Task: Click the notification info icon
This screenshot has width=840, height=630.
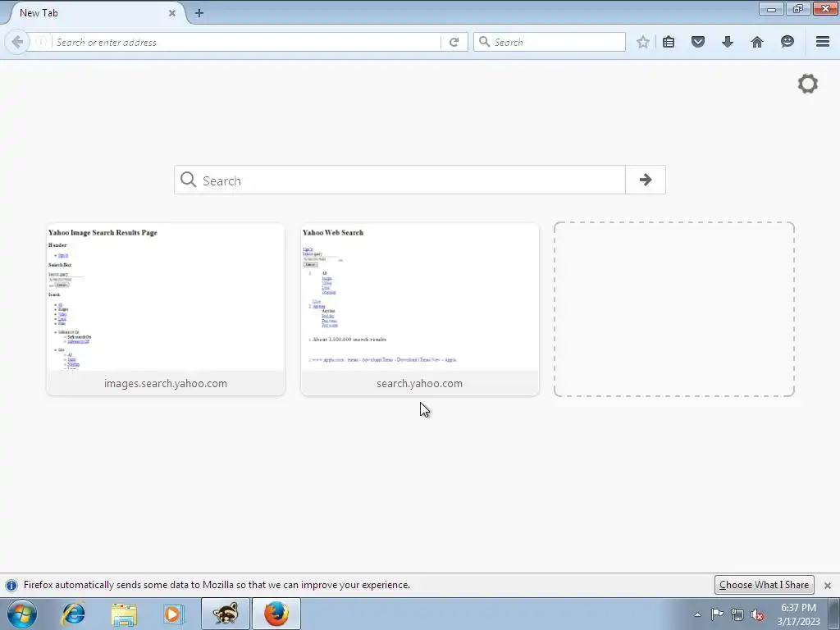Action: click(x=11, y=585)
